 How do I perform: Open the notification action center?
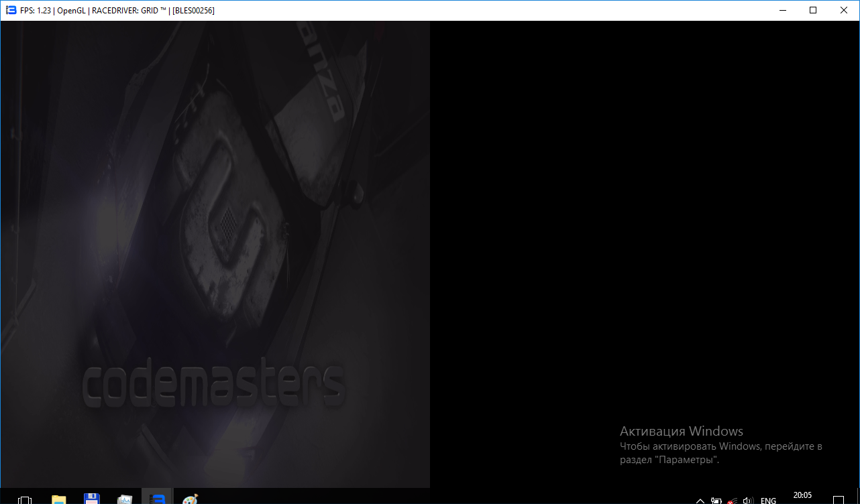(839, 501)
